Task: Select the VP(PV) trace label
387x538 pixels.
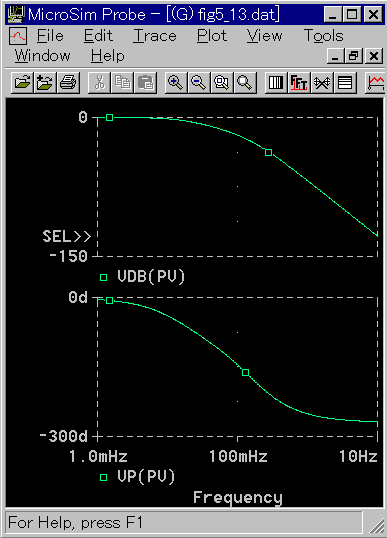Action: [146, 477]
